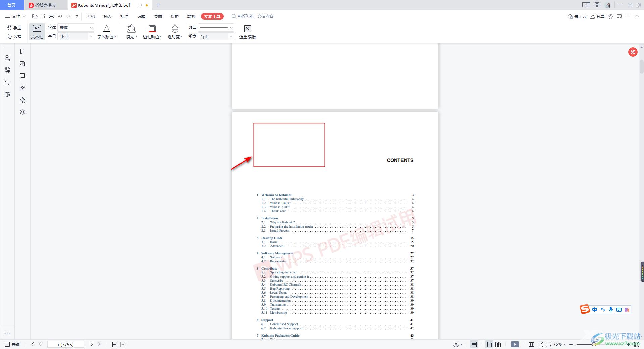Open the settings gear in ribbon header
644x349 pixels.
tap(610, 16)
